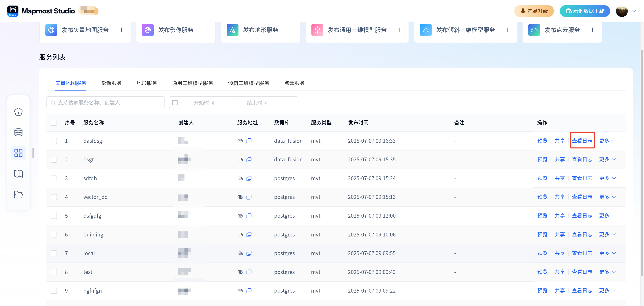Check the checkbox for dsgt row
The image size is (644, 306).
tap(54, 160)
